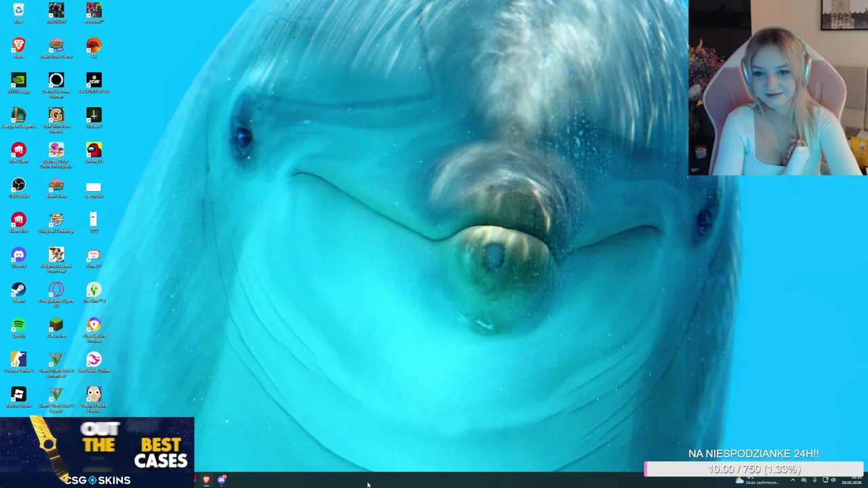Select the white untitled desktop file
The height and width of the screenshot is (488, 868).
pos(94,189)
